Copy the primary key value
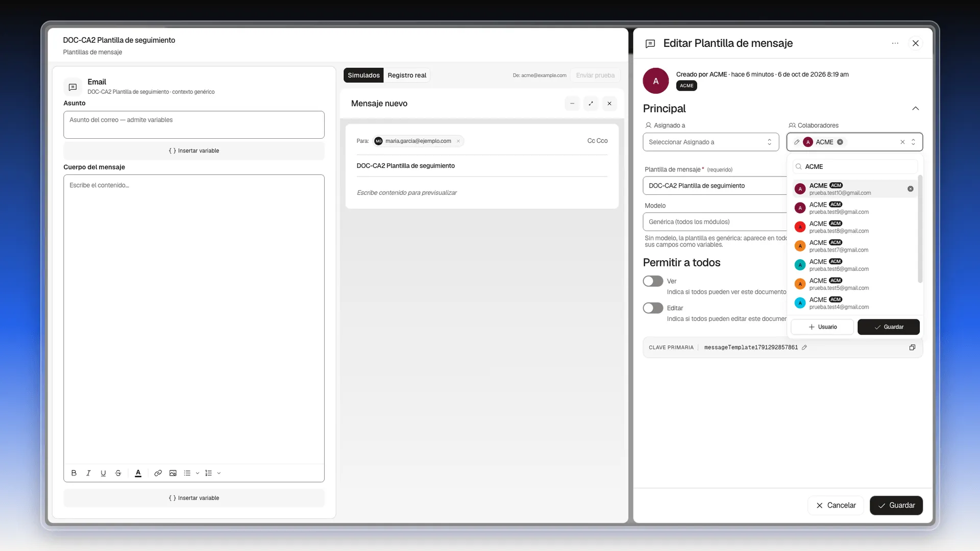This screenshot has width=980, height=551. pos(912,347)
